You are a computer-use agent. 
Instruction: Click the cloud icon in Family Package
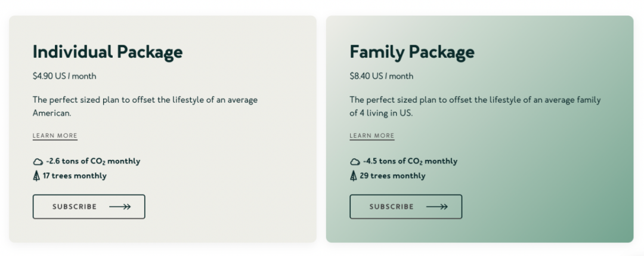[355, 162]
